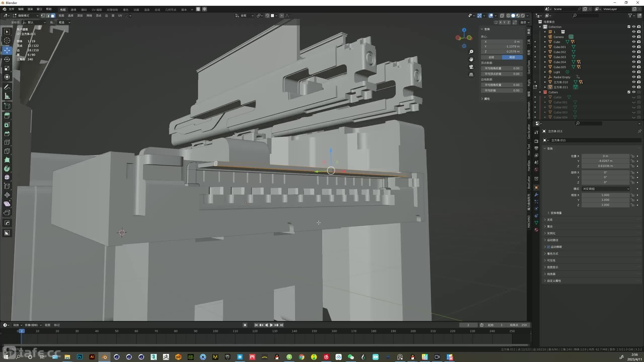Select the Annotate pencil tool
The height and width of the screenshot is (362, 644).
7,87
